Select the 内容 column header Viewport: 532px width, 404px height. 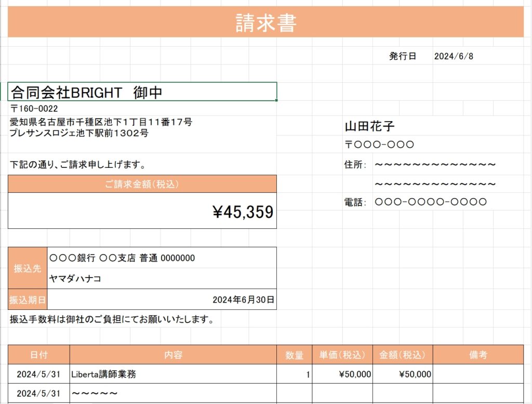click(173, 355)
